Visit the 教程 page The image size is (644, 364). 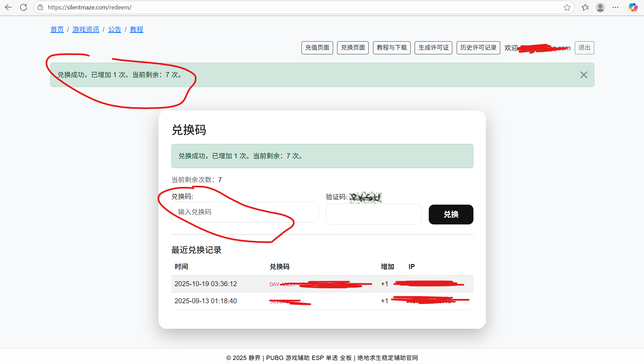click(136, 30)
